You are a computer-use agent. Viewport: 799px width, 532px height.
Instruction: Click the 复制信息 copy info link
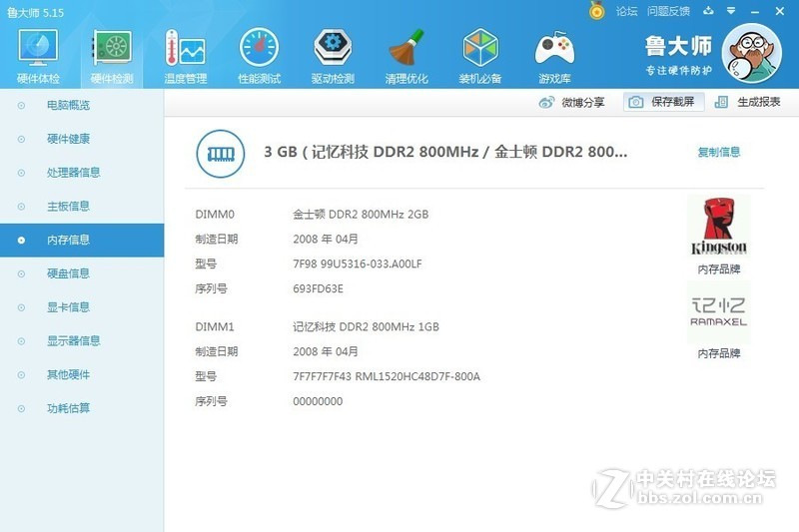point(718,152)
